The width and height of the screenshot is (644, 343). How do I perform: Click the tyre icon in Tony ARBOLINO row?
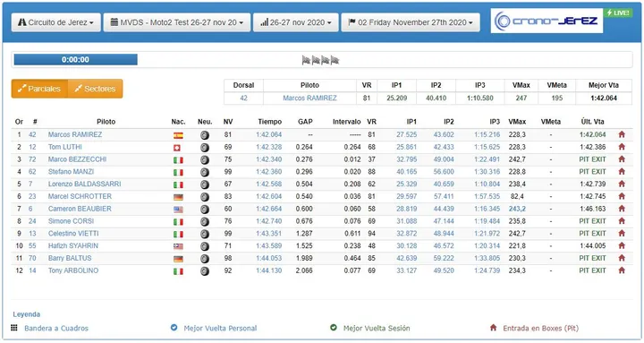pos(205,271)
